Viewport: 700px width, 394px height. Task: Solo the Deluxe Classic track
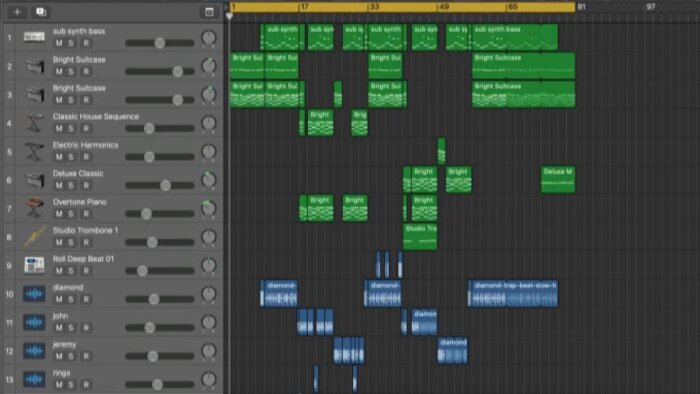tap(71, 186)
